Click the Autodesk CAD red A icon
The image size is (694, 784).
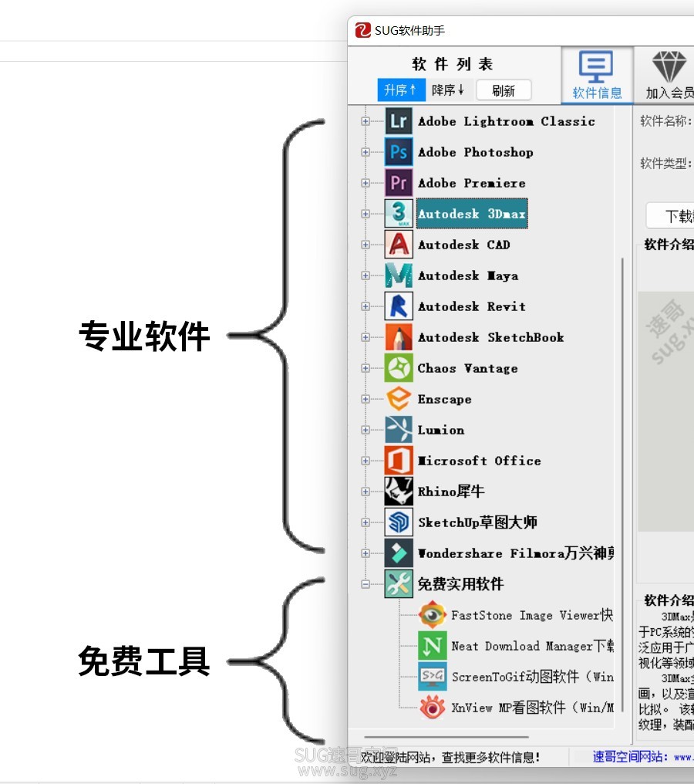[399, 245]
